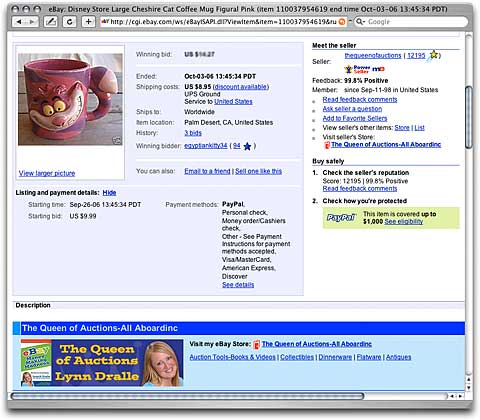Screen dimensions: 480x420
Task: Click the seller's yellow shooting star feedback icon
Action: click(433, 54)
